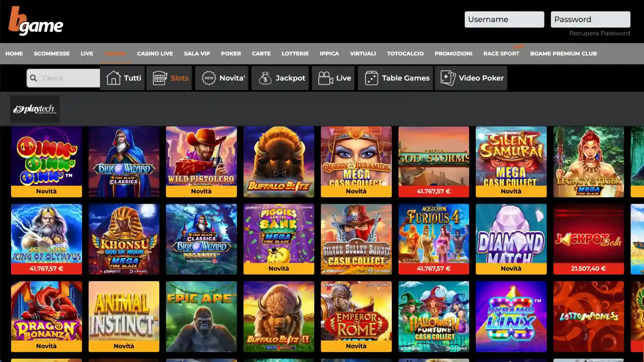Select the Playtech provider logo
Image resolution: width=644 pixels, height=362 pixels.
click(35, 109)
